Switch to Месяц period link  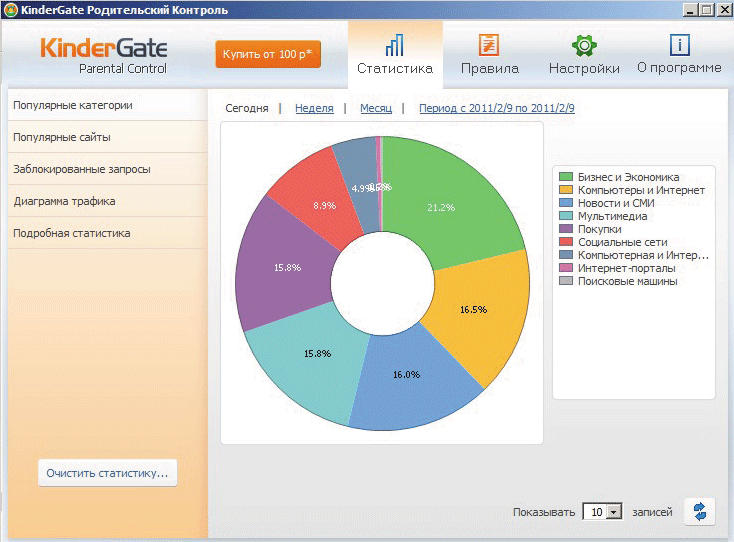click(376, 108)
